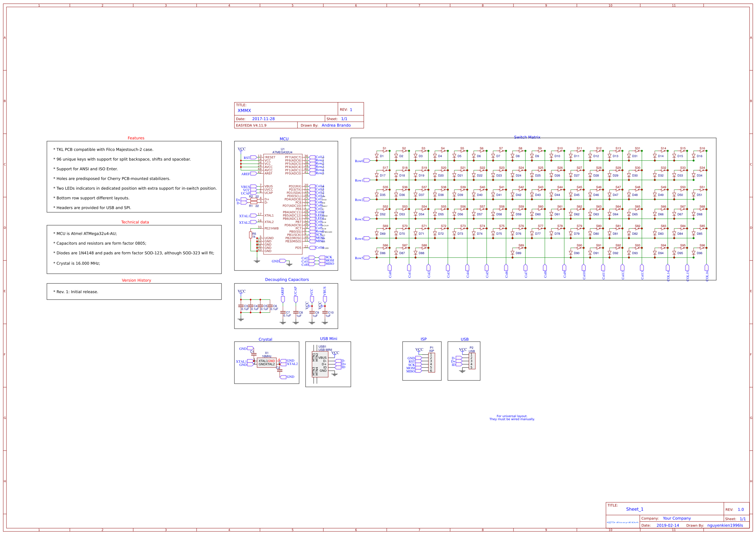Click the Your Company text field

click(x=676, y=519)
